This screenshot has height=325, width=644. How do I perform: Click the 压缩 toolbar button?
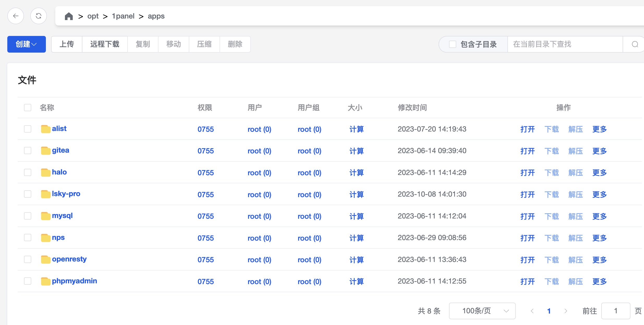point(204,44)
